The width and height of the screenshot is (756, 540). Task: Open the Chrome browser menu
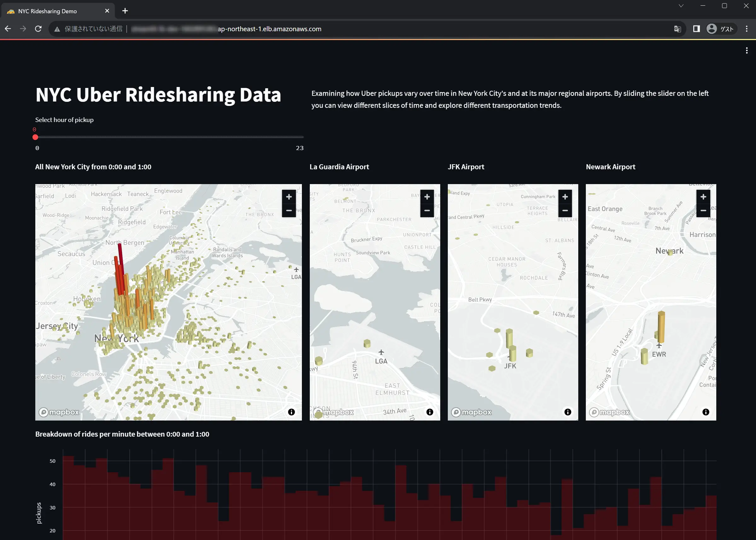747,29
